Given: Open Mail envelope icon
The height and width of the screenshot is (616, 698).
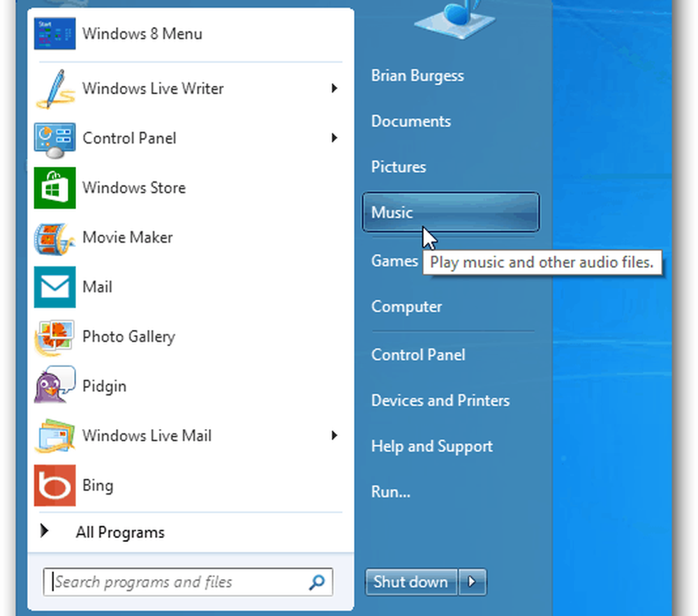Looking at the screenshot, I should pyautogui.click(x=54, y=287).
